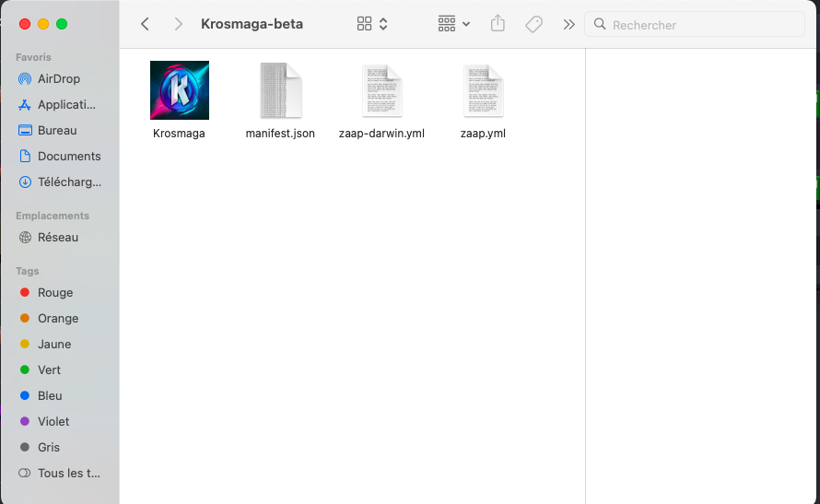
Task: Minimize the window with yellow button
Action: pos(43,24)
